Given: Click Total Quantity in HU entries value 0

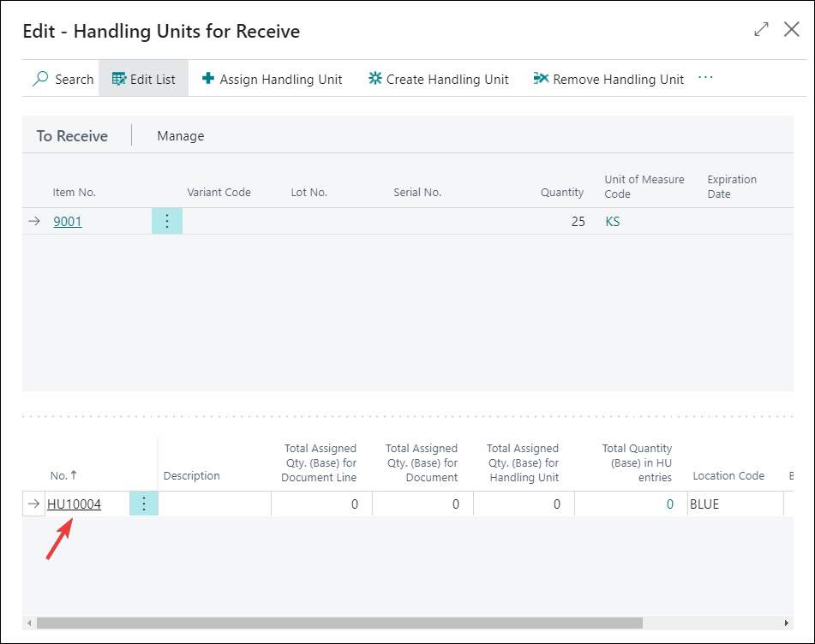Looking at the screenshot, I should [670, 504].
